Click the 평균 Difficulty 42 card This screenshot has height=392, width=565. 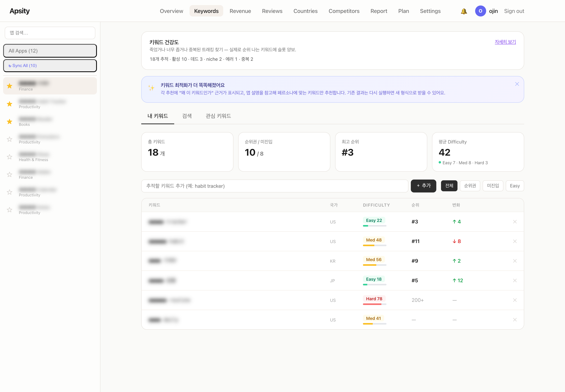click(478, 152)
